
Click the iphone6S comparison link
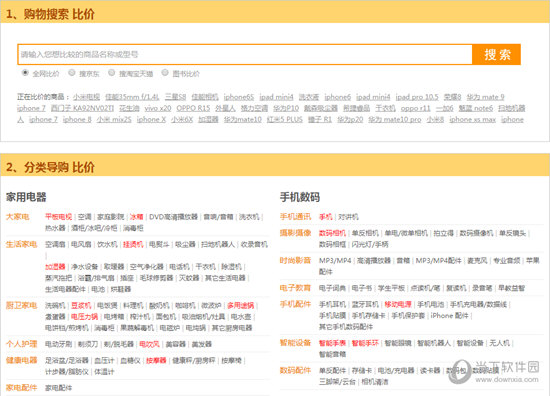[x=239, y=97]
